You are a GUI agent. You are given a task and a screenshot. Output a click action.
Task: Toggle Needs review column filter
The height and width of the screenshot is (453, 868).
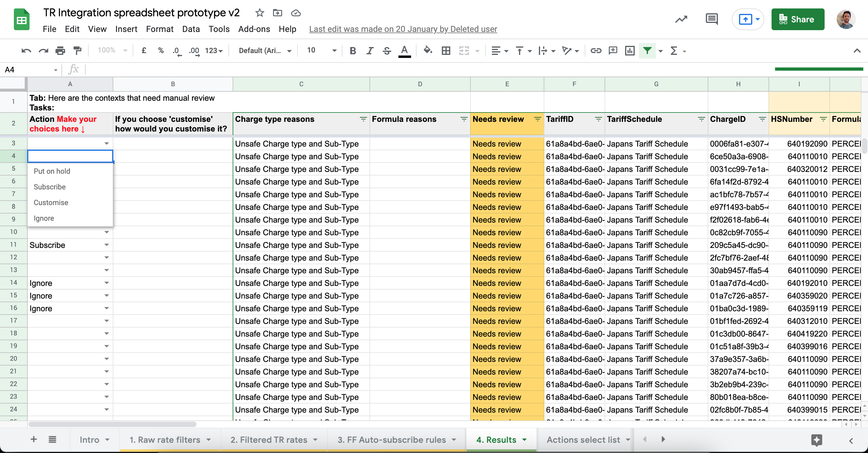click(537, 119)
